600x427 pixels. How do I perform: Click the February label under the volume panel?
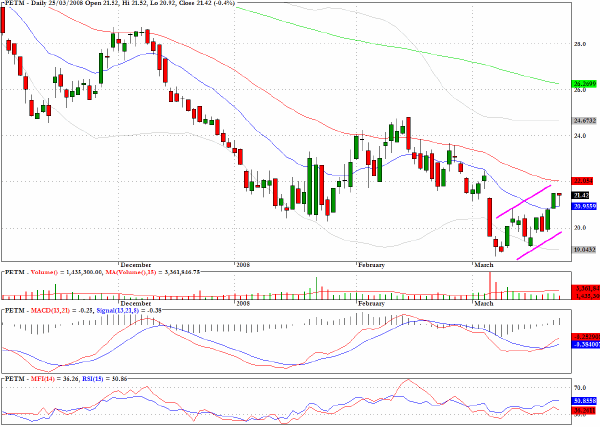[371, 303]
